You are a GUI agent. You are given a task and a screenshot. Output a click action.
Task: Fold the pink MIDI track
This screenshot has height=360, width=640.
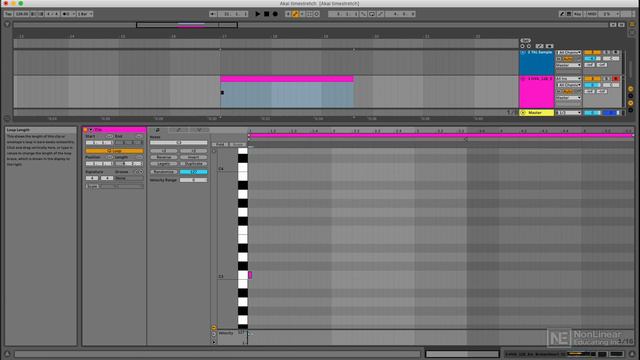tap(523, 78)
